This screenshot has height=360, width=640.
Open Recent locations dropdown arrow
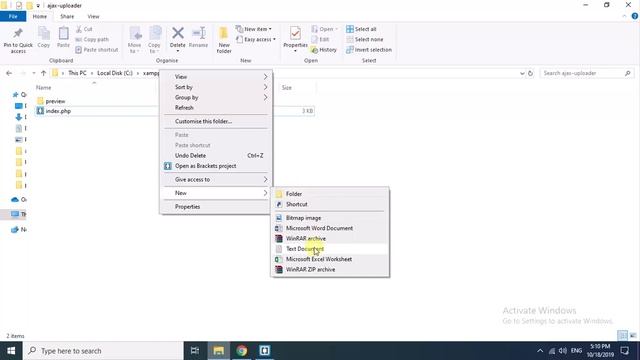pos(33,73)
